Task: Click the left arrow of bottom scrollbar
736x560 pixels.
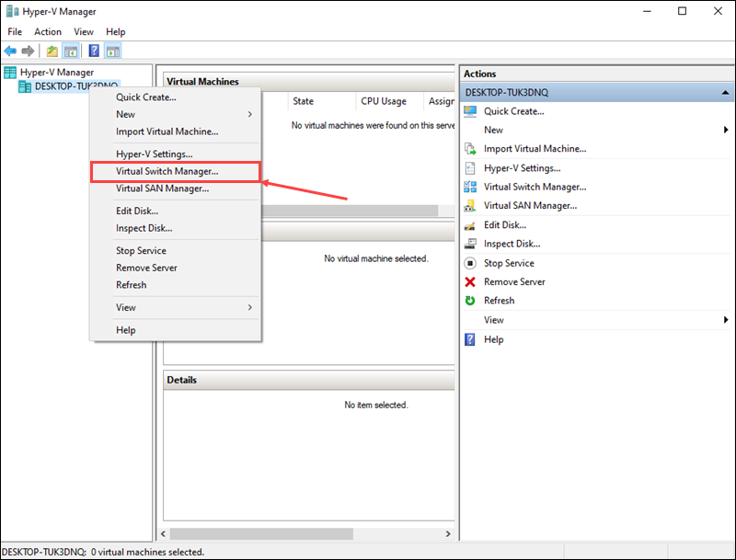Action: click(164, 533)
